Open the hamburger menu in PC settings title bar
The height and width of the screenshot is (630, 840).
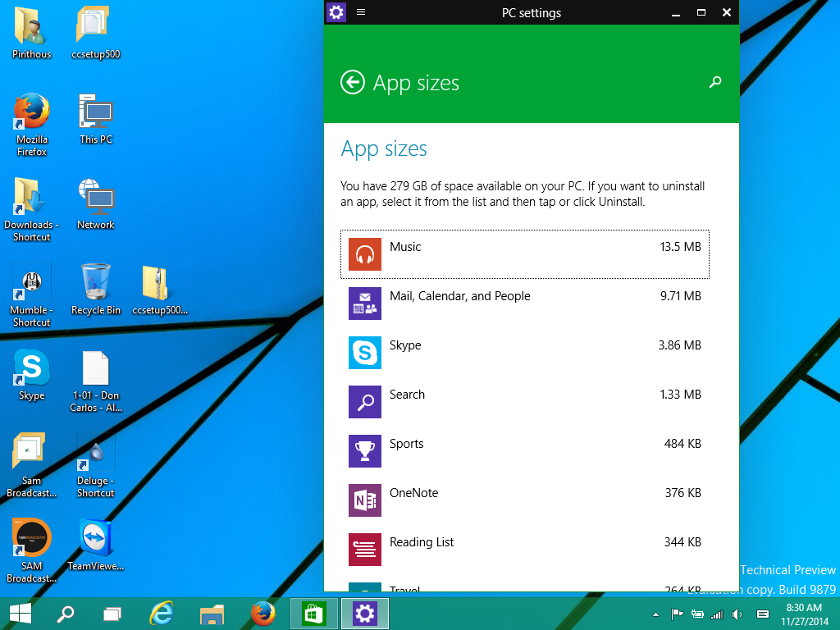click(x=361, y=11)
